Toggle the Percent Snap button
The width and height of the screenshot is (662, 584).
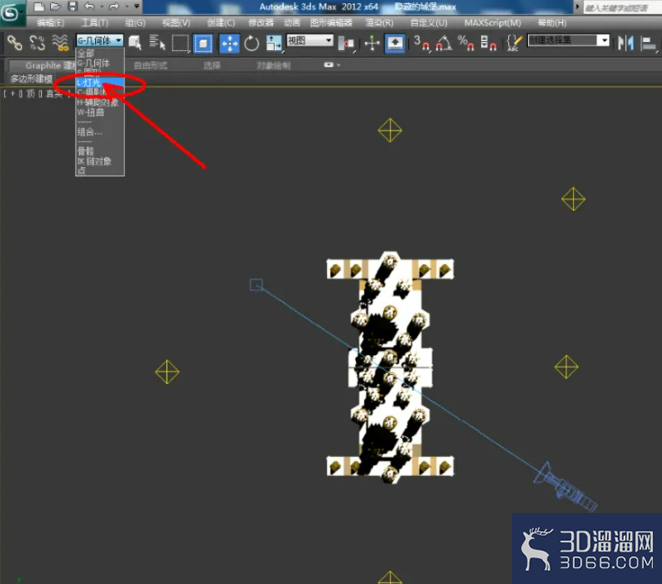(466, 43)
